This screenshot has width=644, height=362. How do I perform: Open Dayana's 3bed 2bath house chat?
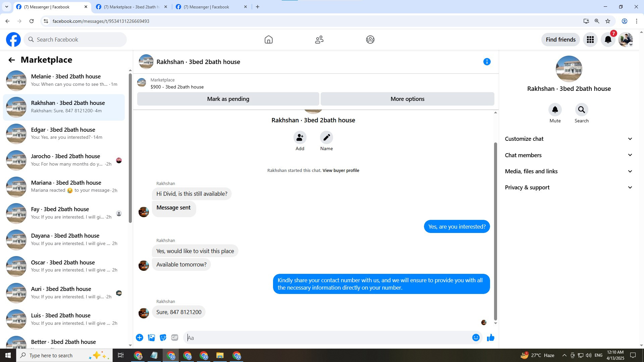pyautogui.click(x=64, y=240)
